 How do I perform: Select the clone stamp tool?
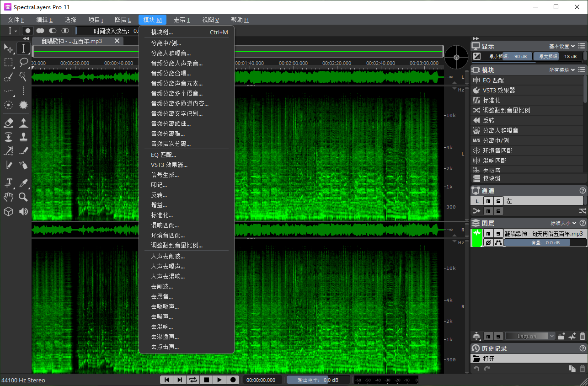(x=23, y=137)
